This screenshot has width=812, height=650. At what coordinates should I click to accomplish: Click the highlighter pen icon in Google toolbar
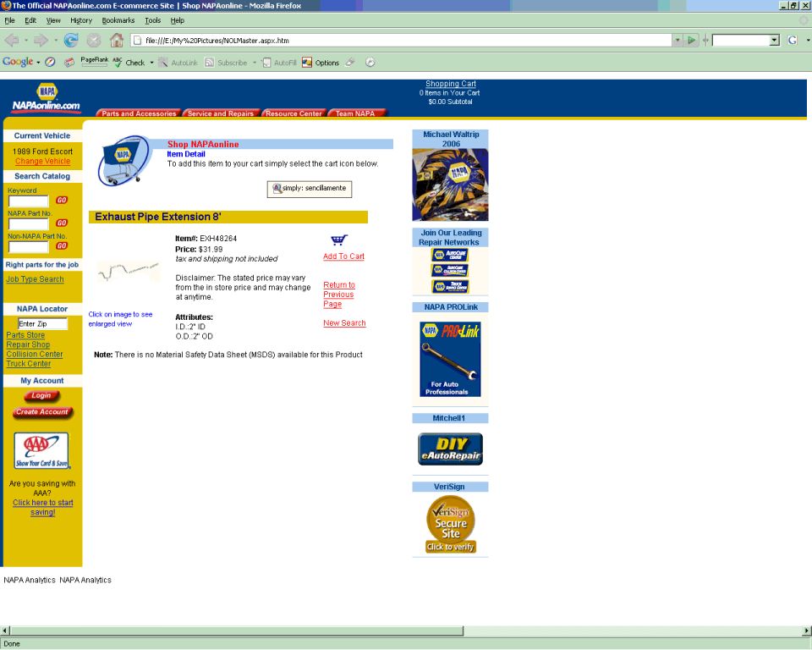pyautogui.click(x=350, y=62)
